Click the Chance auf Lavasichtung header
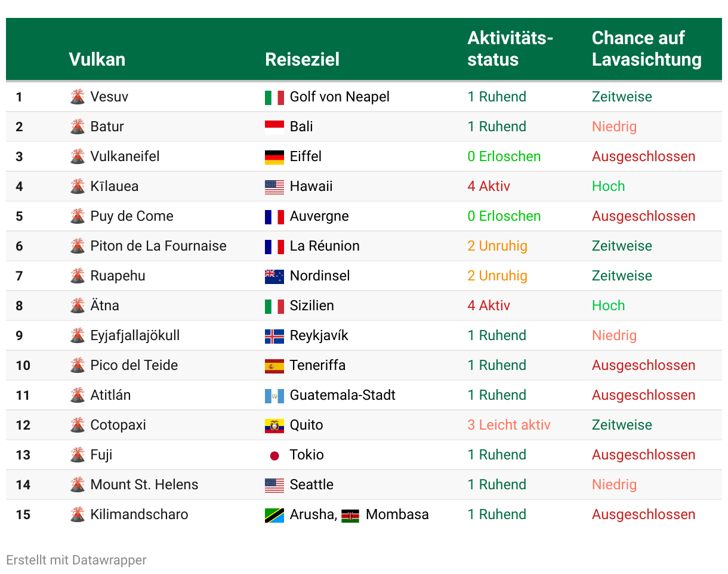728x574 pixels. (x=647, y=48)
